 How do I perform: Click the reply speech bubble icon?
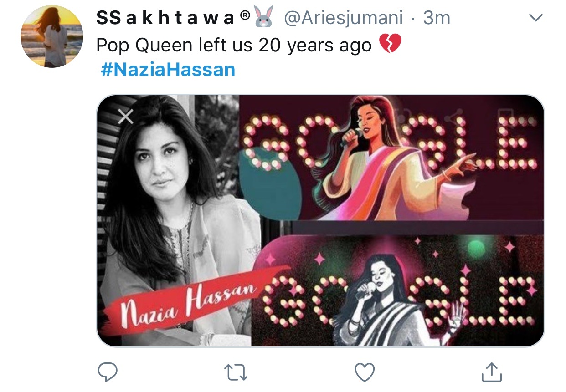click(x=108, y=372)
